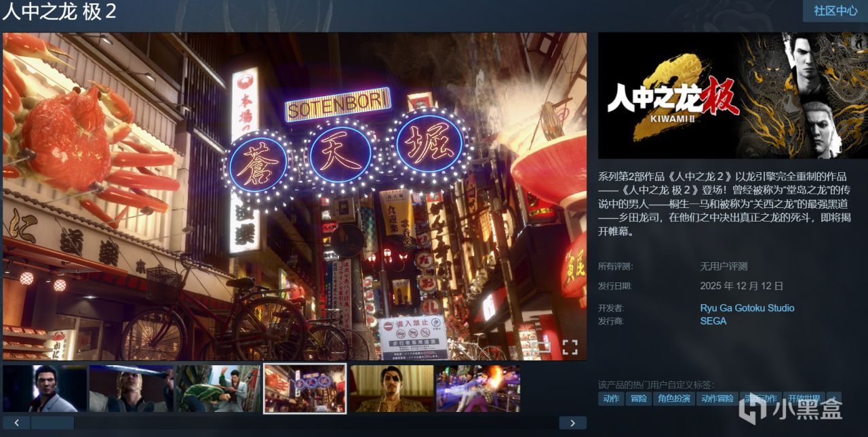Click the 开发者 label

pos(610,308)
